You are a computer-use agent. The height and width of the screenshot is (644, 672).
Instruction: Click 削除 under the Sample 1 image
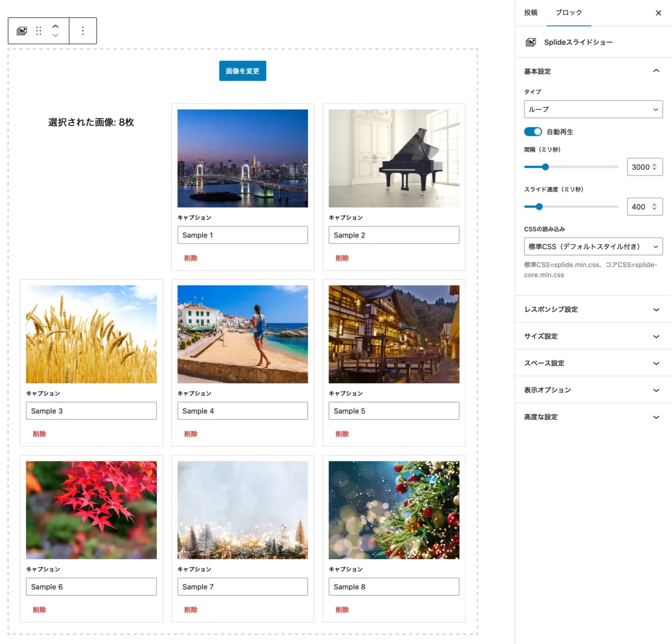click(x=191, y=258)
